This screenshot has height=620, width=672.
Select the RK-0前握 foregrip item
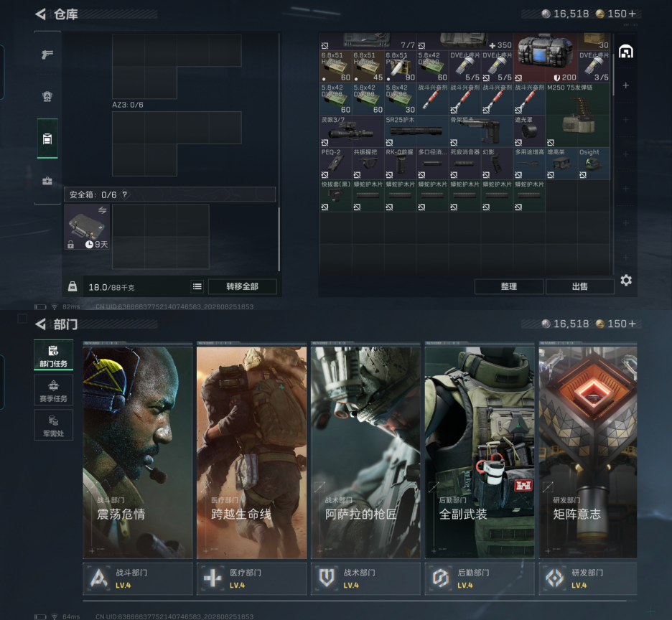click(401, 163)
